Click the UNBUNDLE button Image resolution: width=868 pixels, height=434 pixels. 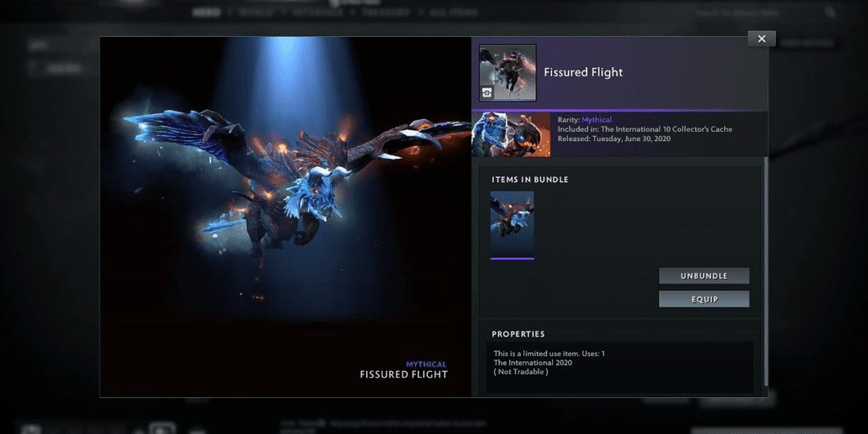pos(703,275)
